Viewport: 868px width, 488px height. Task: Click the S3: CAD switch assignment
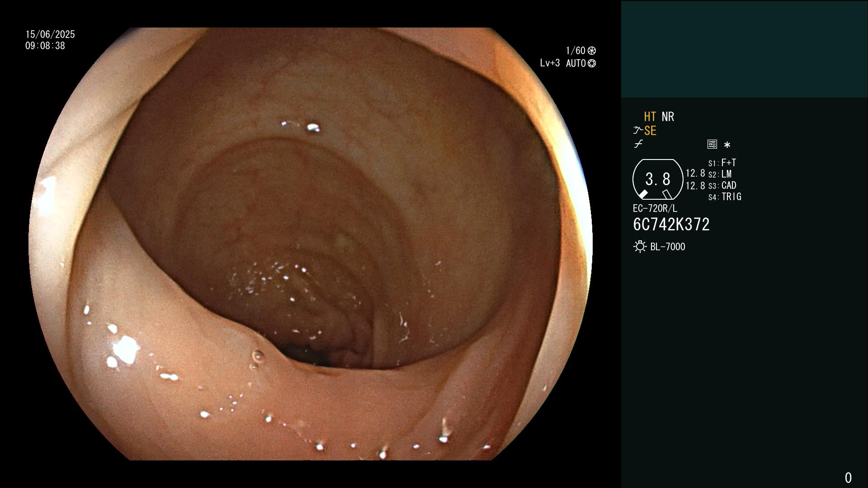[722, 185]
